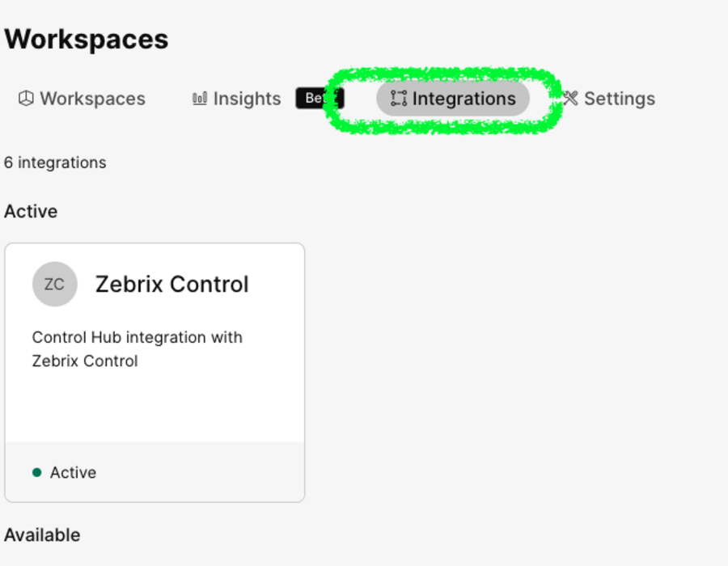Click the Workspaces page heading

87,39
